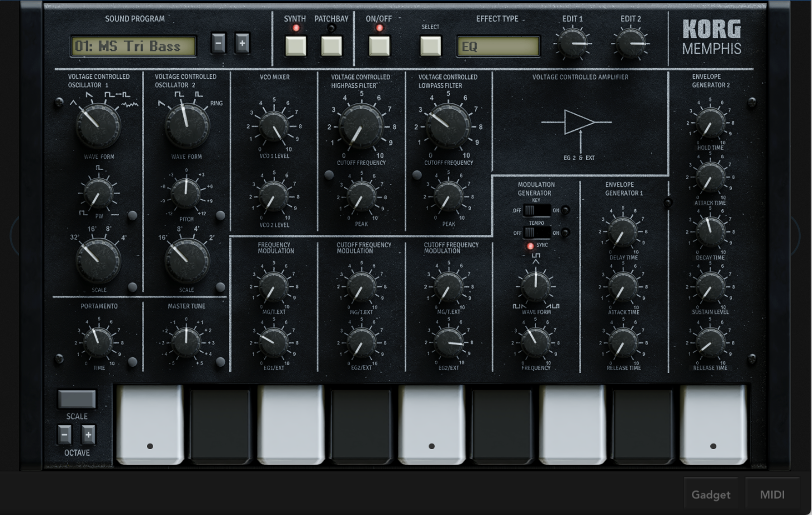Play the first black keyboard key

point(220,426)
